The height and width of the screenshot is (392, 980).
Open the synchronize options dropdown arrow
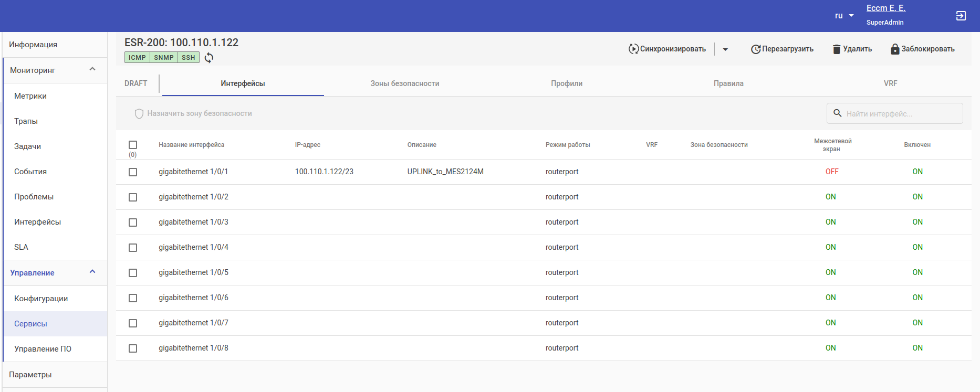tap(725, 49)
